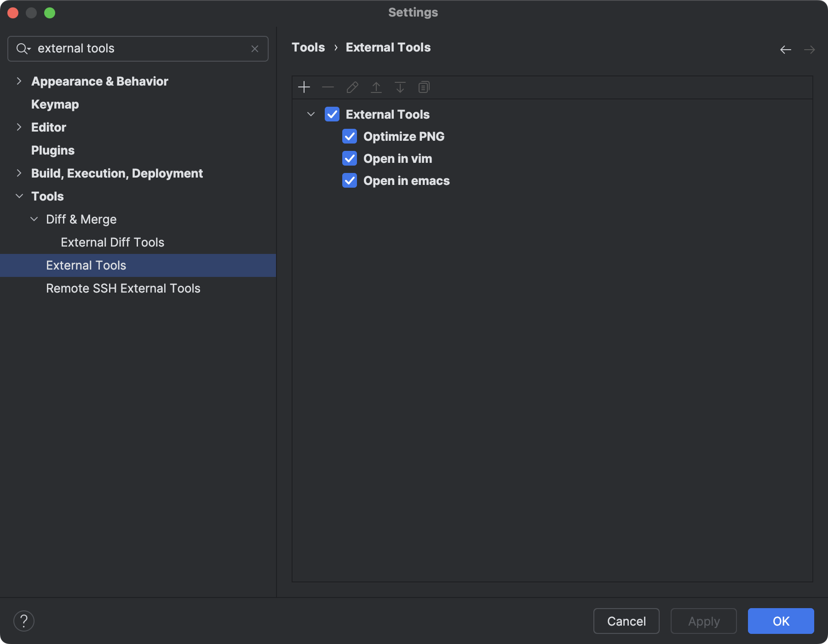Click Tools in the breadcrumb path
The image size is (828, 644).
(308, 47)
